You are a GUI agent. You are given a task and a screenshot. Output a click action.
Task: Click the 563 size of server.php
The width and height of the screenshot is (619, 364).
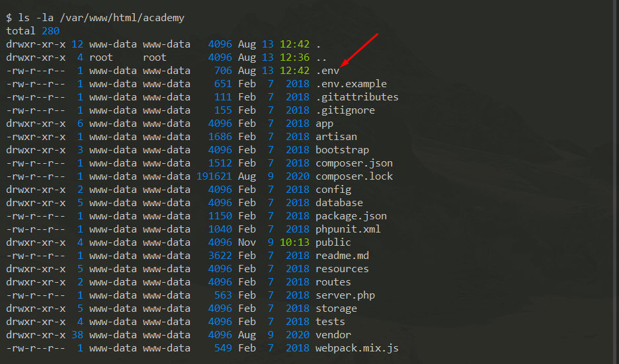223,295
